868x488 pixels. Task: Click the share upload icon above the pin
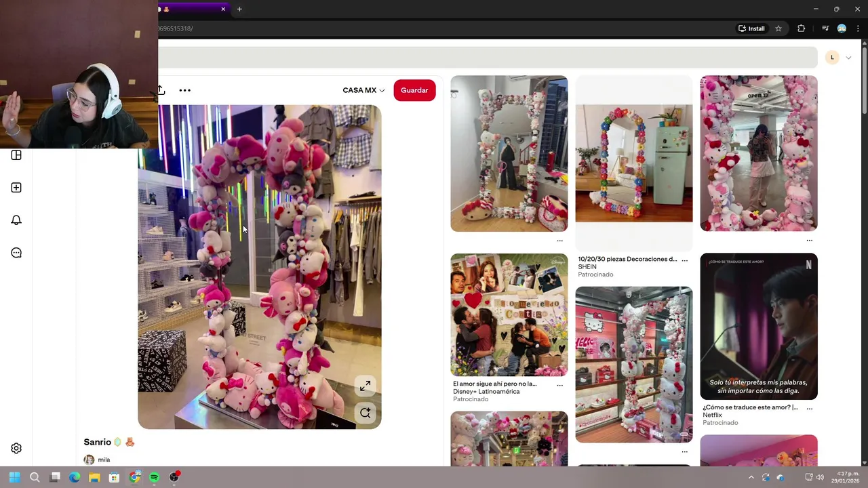[x=161, y=90]
